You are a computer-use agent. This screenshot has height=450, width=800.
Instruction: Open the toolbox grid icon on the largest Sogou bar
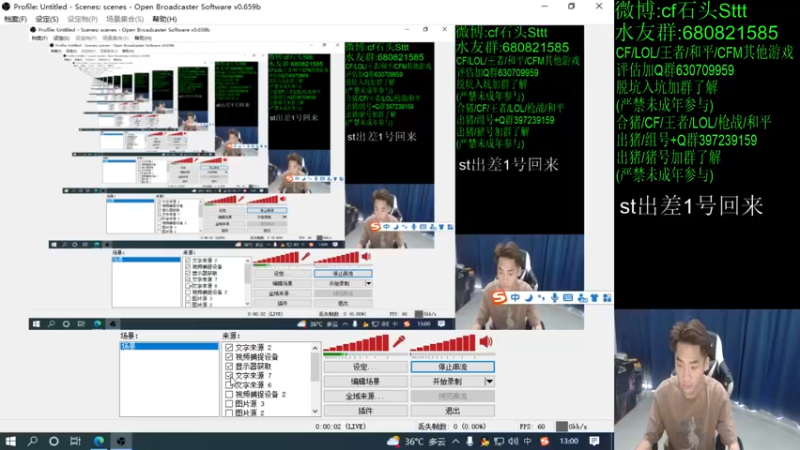[607, 297]
